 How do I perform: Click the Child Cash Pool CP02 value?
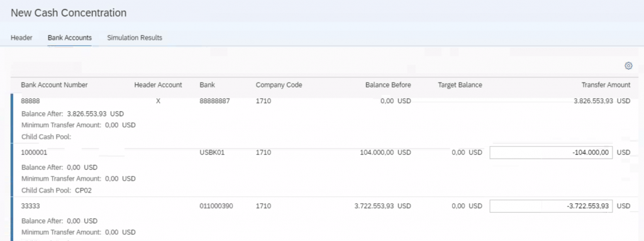(x=83, y=191)
